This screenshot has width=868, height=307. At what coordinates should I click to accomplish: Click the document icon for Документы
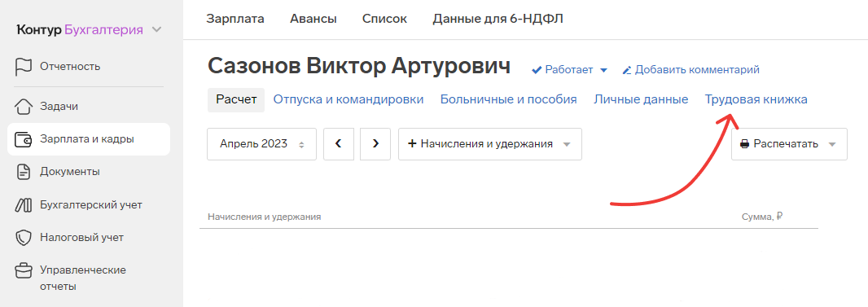(24, 172)
